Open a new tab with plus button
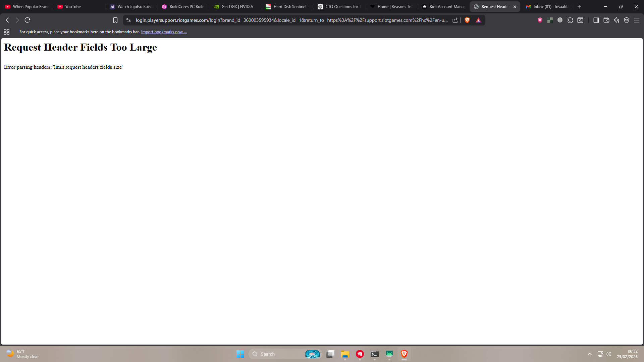Screen dimensions: 644x362 point(579,7)
